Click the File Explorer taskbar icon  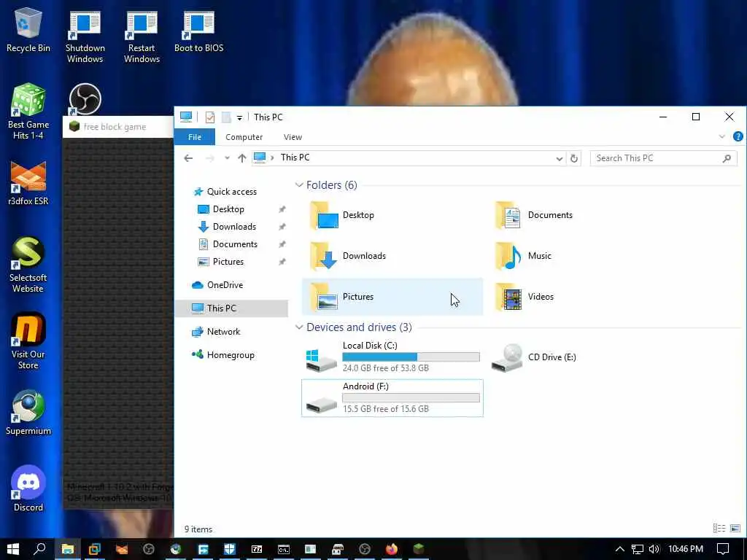tap(68, 549)
